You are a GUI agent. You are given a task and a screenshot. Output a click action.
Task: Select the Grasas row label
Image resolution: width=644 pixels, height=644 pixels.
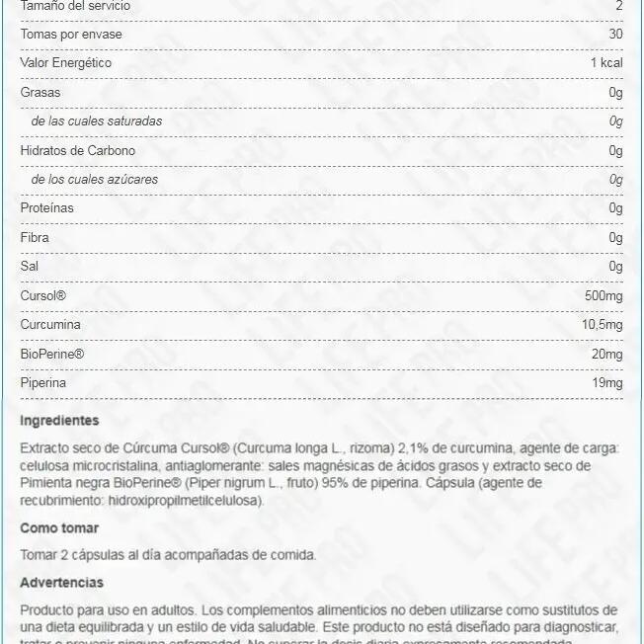40,93
